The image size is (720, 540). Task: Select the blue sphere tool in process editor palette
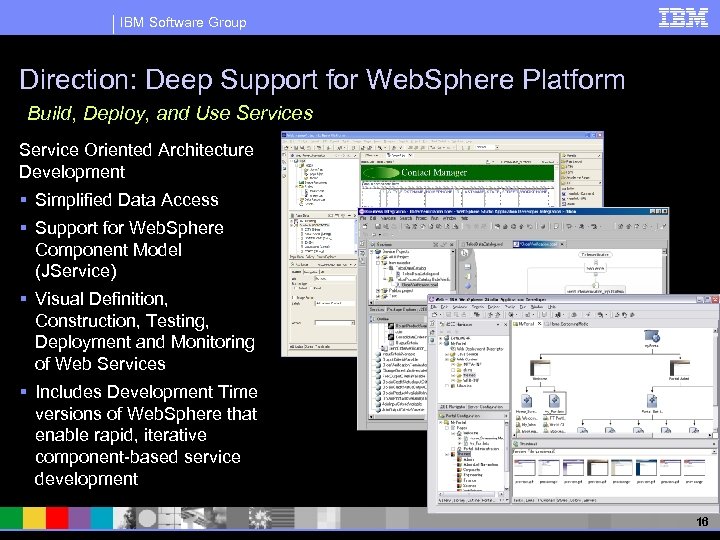pos(467,286)
